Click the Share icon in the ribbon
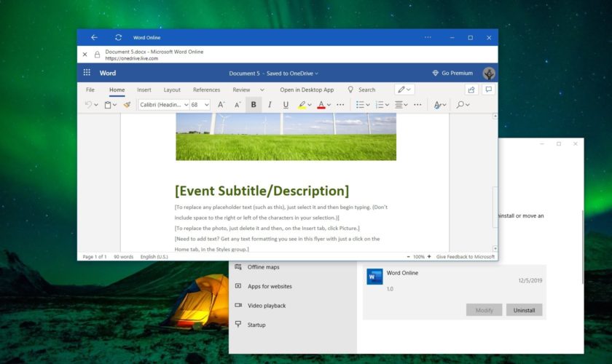 pos(471,90)
